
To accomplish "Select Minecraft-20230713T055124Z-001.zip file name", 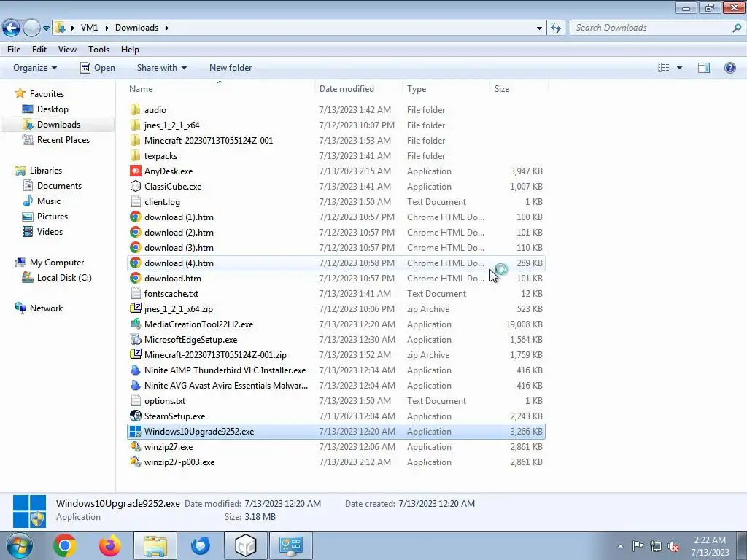I will (215, 355).
